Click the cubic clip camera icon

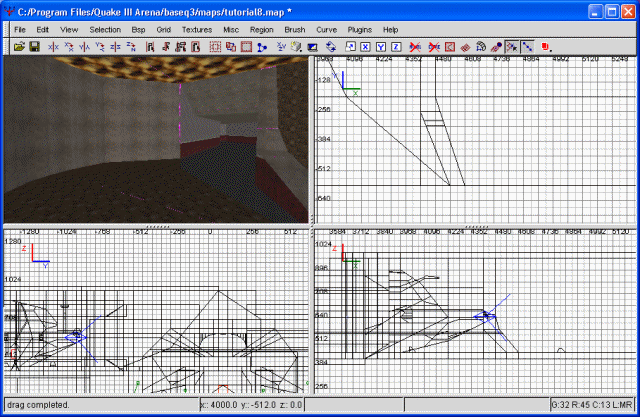(x=312, y=47)
